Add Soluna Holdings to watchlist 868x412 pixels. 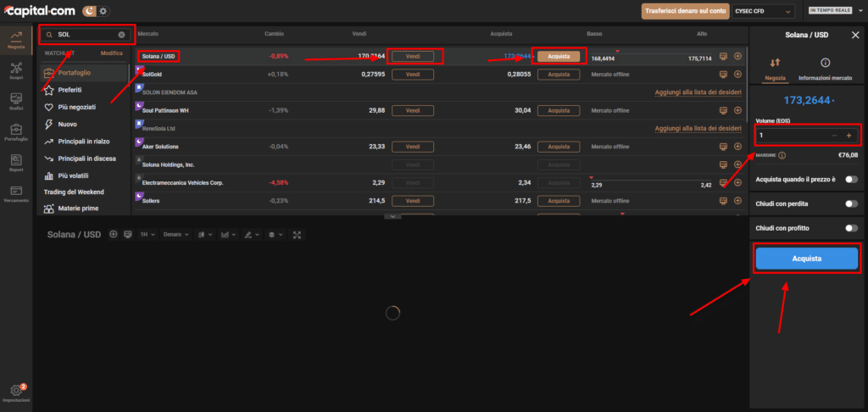point(737,164)
